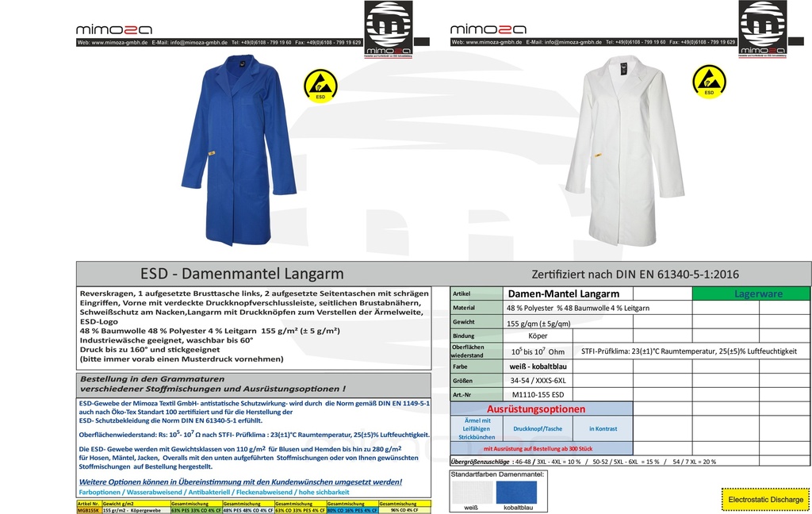Click the Electrostatic Discharge yellow label

pos(764,499)
